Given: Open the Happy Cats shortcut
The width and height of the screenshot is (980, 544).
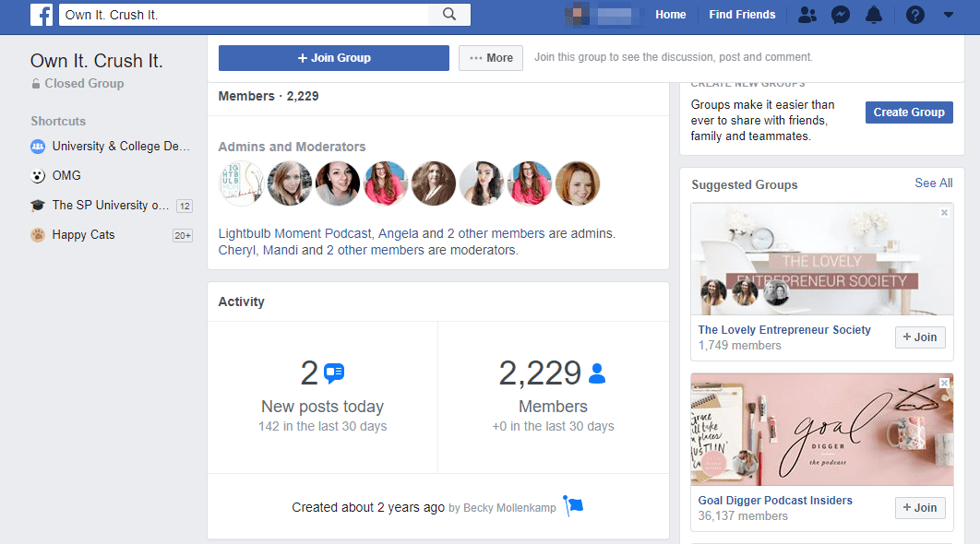Looking at the screenshot, I should click(x=83, y=235).
